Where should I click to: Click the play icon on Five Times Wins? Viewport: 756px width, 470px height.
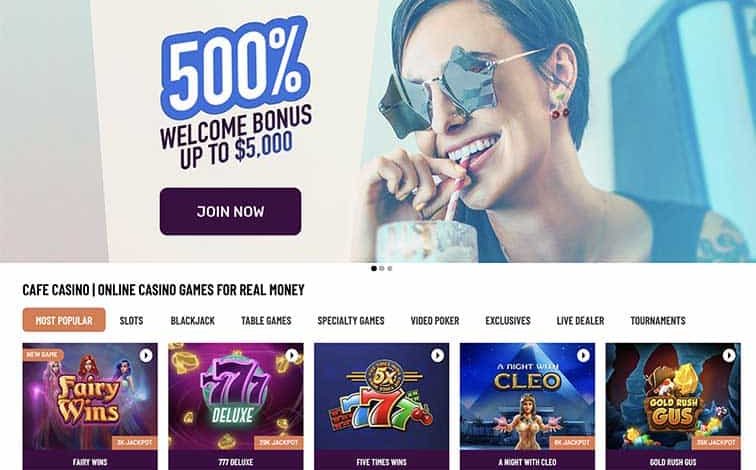437,356
